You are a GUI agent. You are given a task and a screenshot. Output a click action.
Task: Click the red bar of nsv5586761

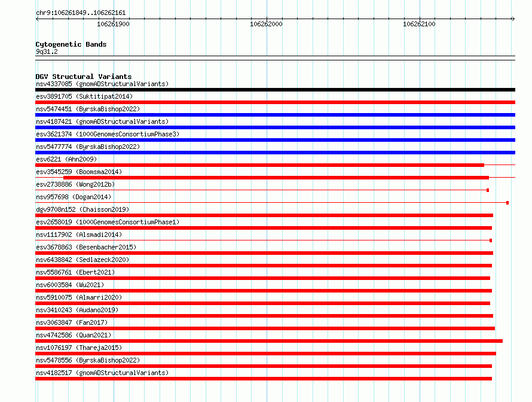pyautogui.click(x=262, y=278)
